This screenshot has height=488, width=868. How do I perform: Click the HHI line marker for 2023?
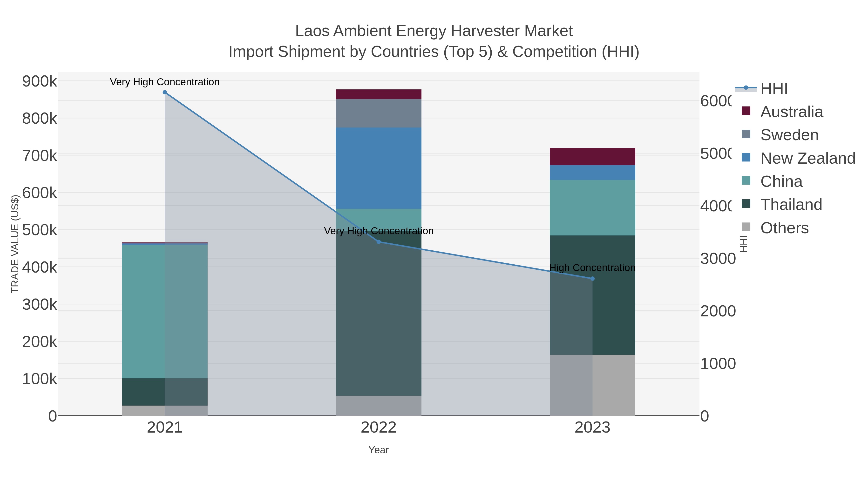[592, 279]
